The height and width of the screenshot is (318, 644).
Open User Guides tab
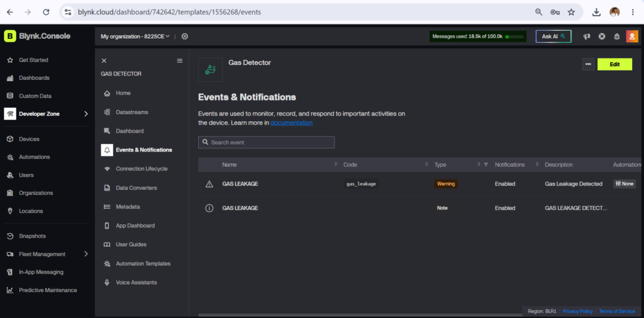(x=131, y=244)
